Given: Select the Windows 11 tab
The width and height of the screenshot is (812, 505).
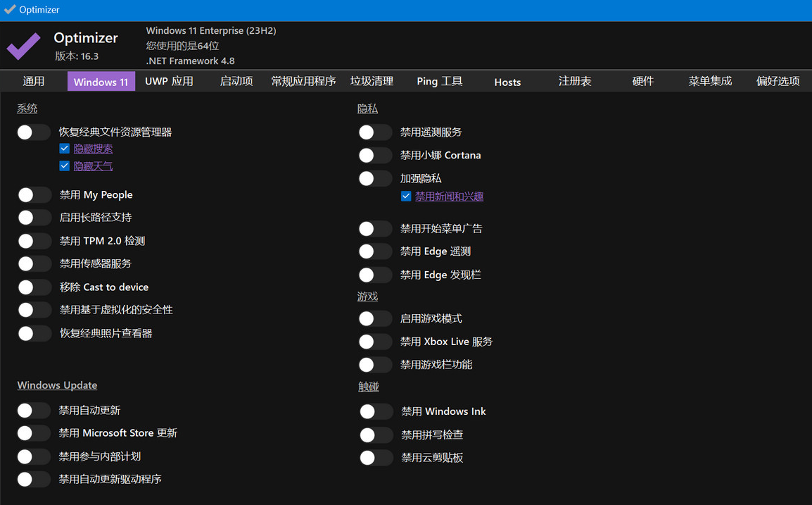Looking at the screenshot, I should tap(101, 82).
